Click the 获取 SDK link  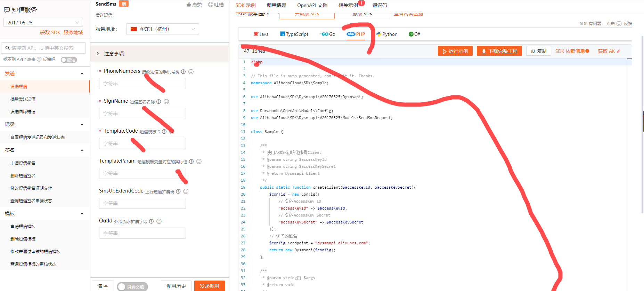(x=50, y=32)
